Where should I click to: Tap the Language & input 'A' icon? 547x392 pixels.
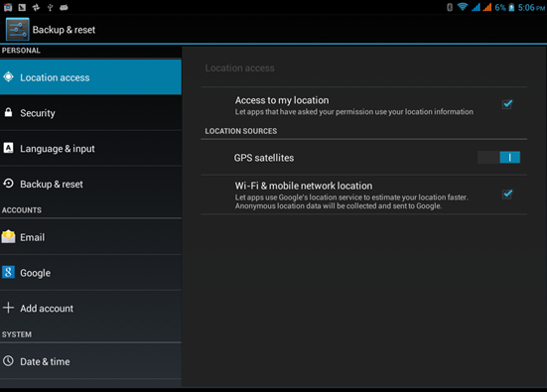(x=8, y=148)
